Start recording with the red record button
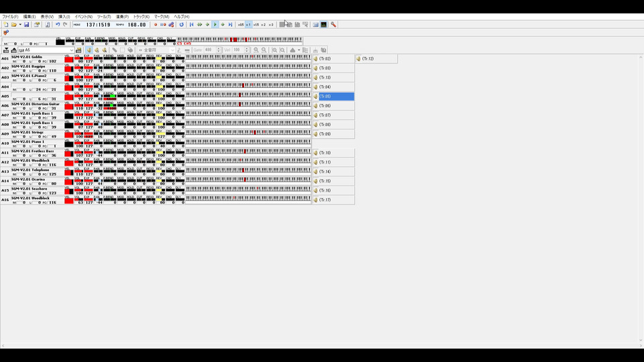The height and width of the screenshot is (362, 644). [155, 25]
